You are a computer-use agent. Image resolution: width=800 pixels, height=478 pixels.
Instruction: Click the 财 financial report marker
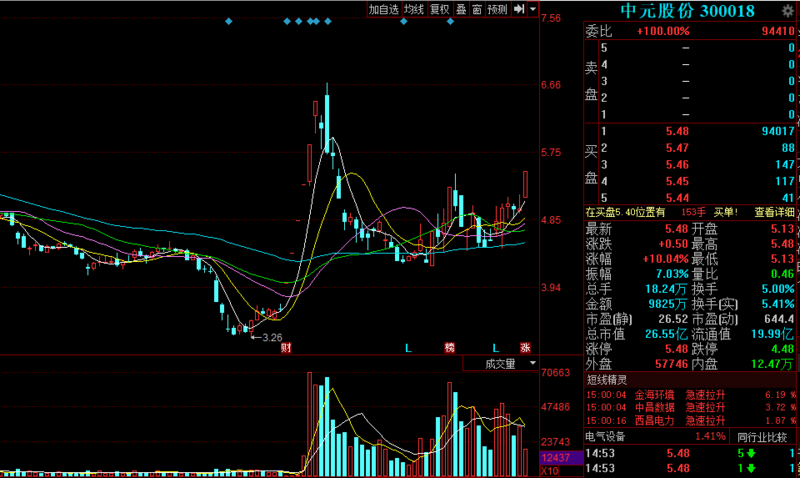coord(286,348)
